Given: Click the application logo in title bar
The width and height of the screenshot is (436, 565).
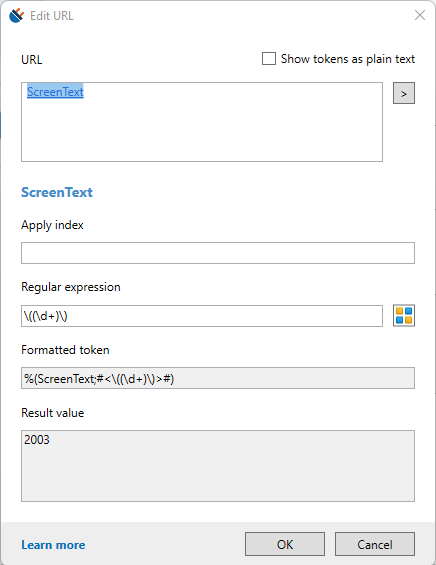Looking at the screenshot, I should [16, 15].
